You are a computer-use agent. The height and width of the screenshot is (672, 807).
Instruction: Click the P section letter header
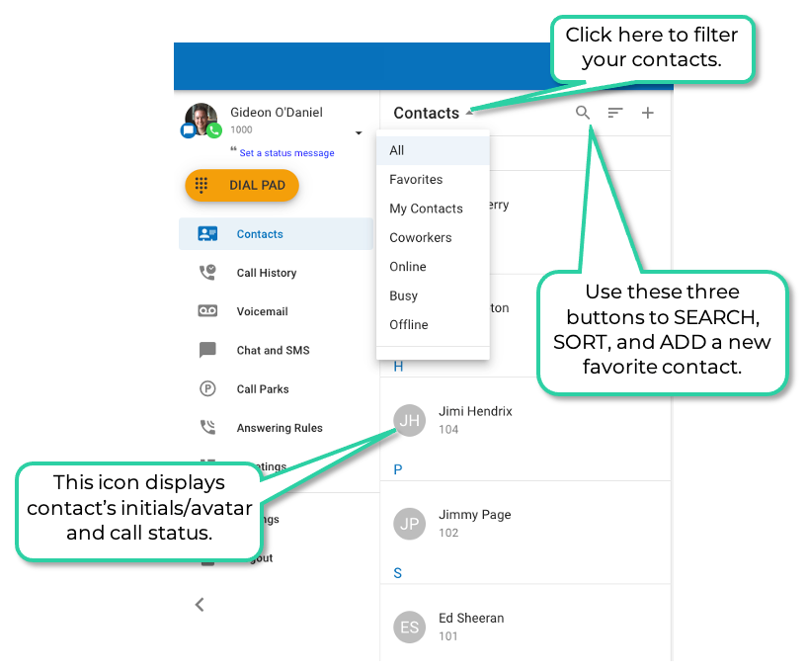[x=398, y=469]
